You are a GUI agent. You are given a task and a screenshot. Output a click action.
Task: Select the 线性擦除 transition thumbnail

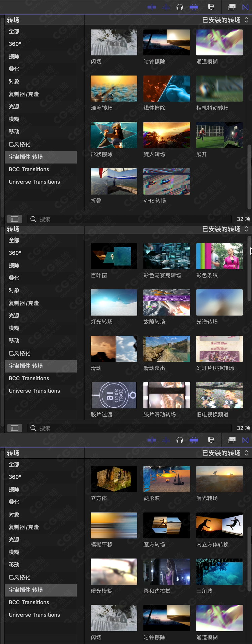pos(167,89)
